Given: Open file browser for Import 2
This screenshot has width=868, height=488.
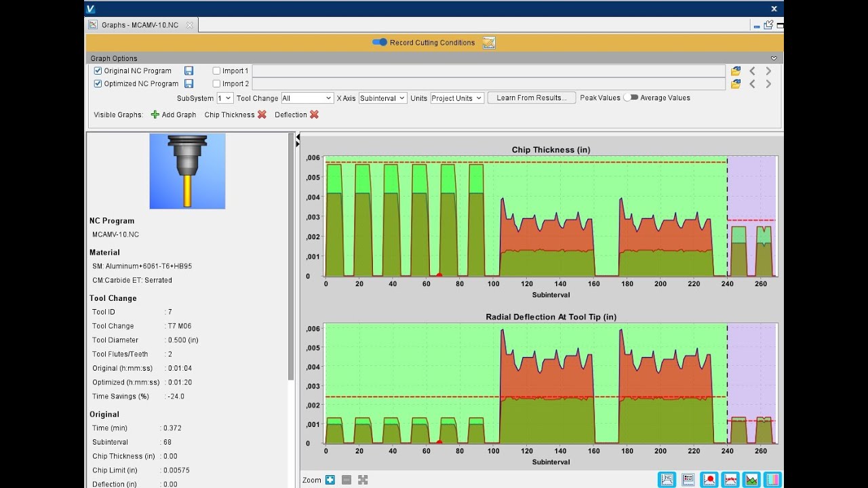Looking at the screenshot, I should pos(736,84).
